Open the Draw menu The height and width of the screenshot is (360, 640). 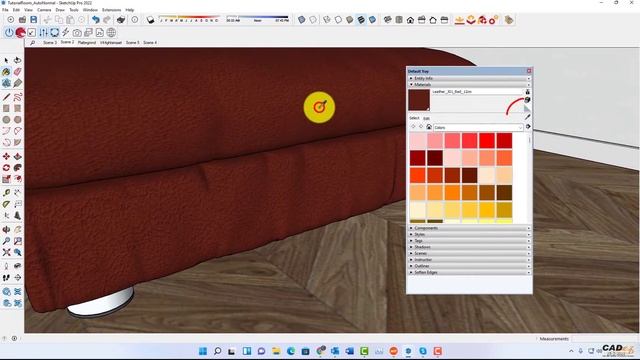point(60,10)
